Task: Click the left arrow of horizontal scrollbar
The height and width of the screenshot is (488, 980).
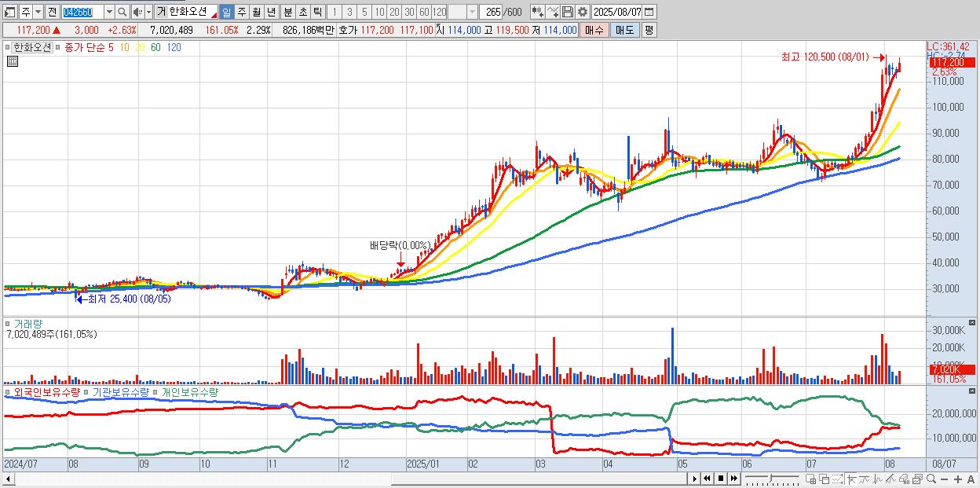Action: pyautogui.click(x=8, y=479)
